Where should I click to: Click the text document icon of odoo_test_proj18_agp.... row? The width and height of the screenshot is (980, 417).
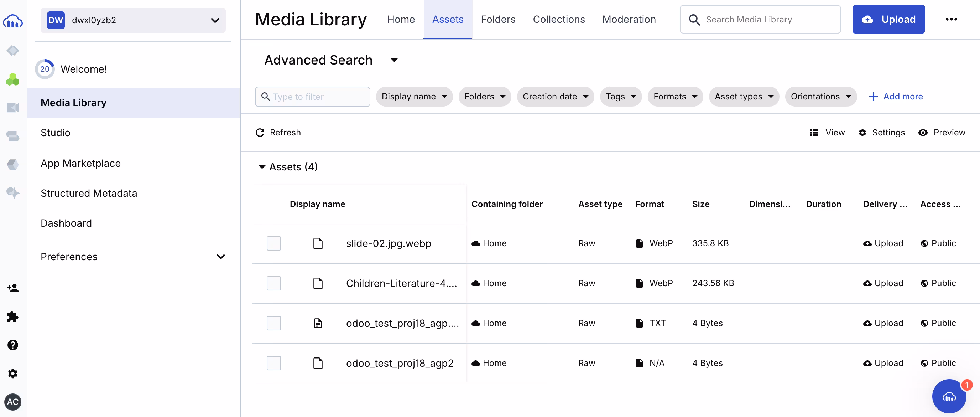click(x=318, y=323)
